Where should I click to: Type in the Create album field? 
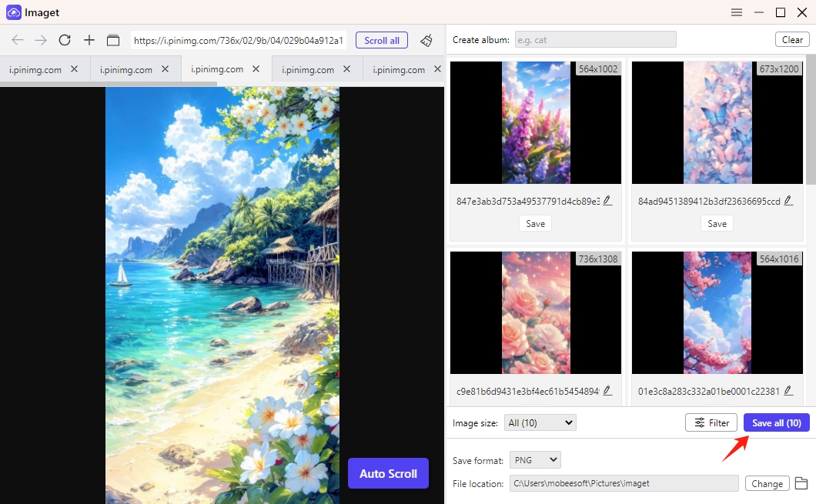[x=595, y=38]
